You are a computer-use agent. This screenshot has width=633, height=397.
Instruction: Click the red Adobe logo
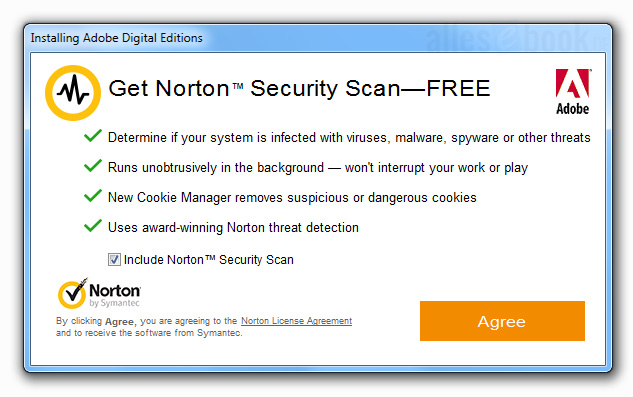572,83
